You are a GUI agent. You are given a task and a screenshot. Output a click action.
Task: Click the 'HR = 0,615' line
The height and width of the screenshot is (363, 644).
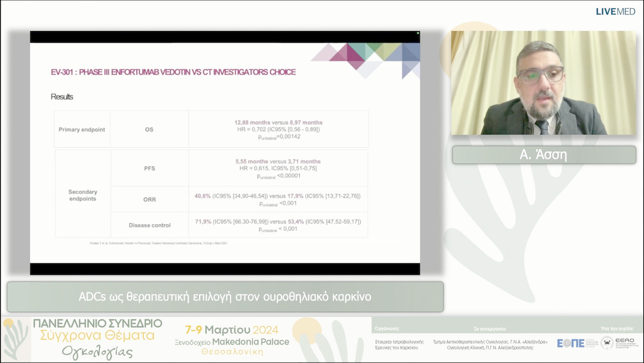[x=278, y=168]
